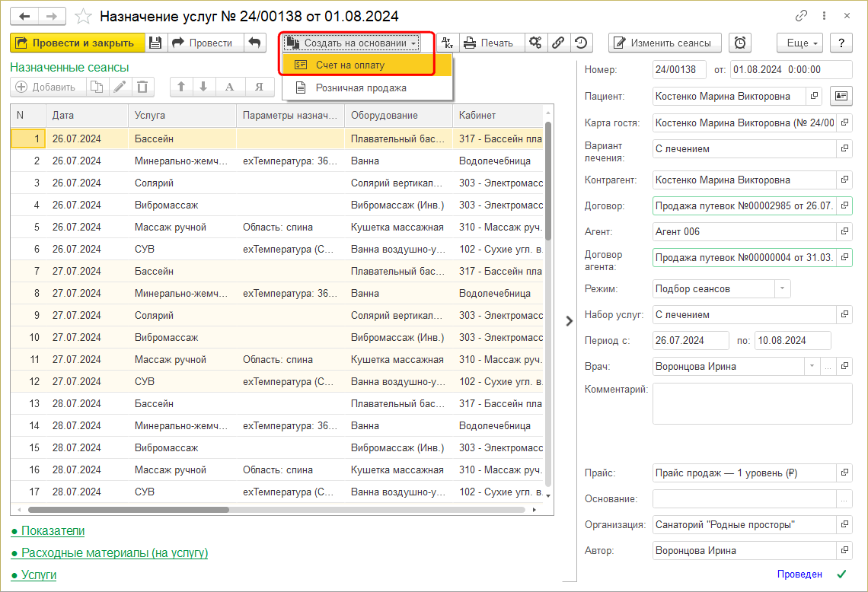This screenshot has height=592, width=868.
Task: Click the attached files paperclip icon
Action: pyautogui.click(x=558, y=43)
